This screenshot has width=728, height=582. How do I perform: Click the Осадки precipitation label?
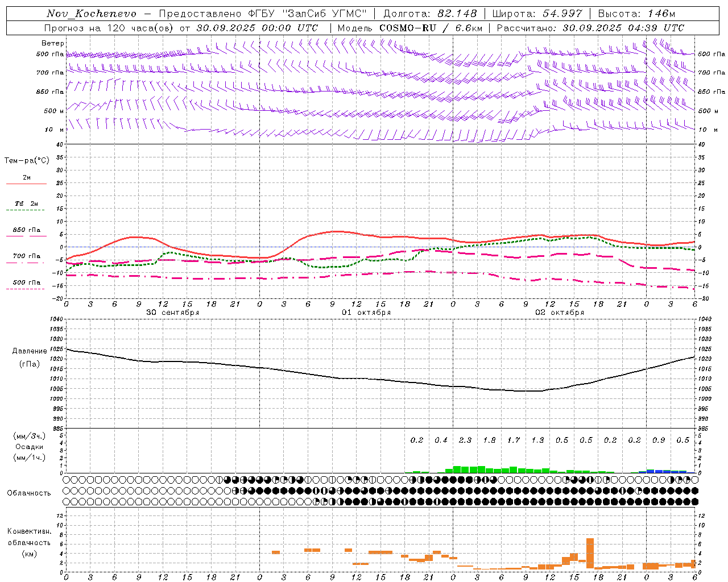30,447
